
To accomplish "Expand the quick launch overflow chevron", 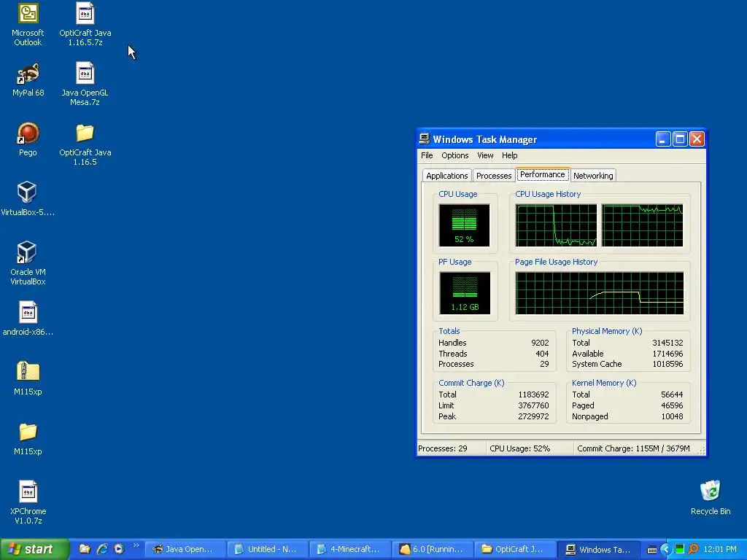I will click(x=136, y=545).
